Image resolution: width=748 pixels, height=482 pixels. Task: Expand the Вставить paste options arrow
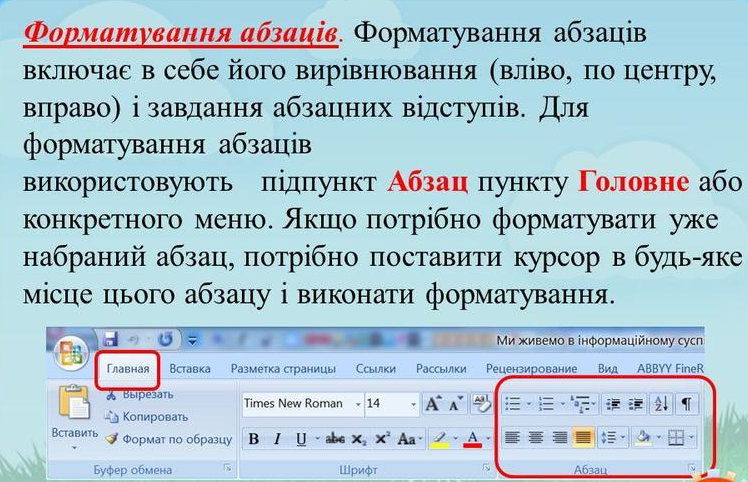pyautogui.click(x=74, y=448)
